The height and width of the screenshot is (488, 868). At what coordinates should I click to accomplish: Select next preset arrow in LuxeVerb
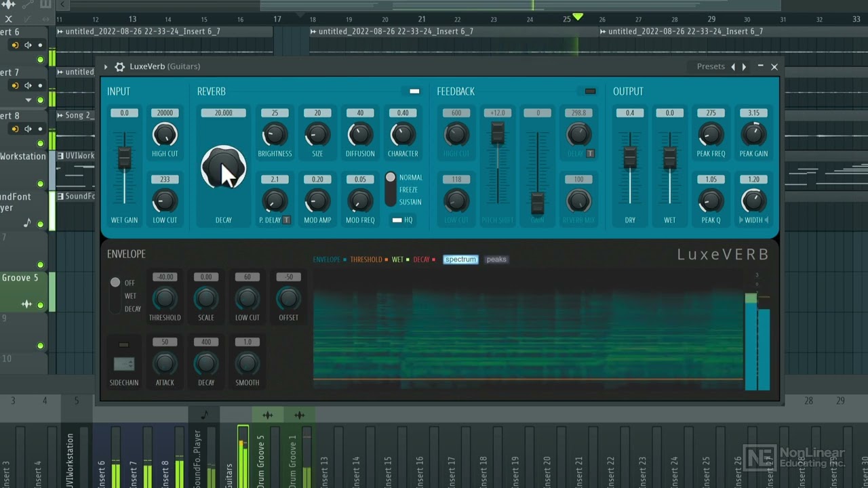click(744, 66)
